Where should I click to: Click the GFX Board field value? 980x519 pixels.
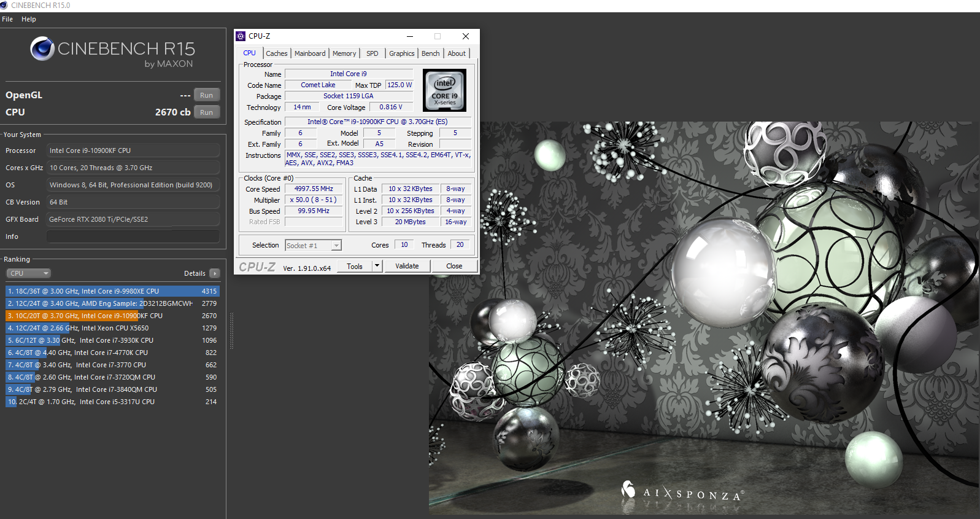pyautogui.click(x=133, y=219)
